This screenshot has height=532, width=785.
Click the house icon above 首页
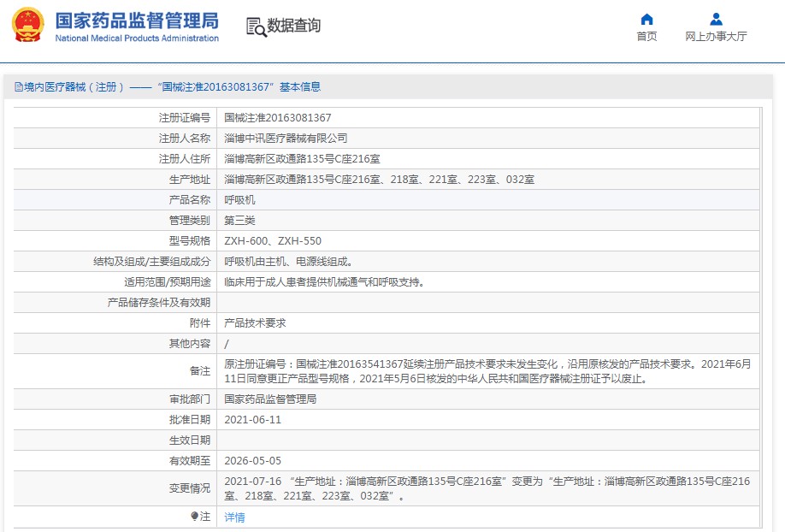tap(646, 19)
